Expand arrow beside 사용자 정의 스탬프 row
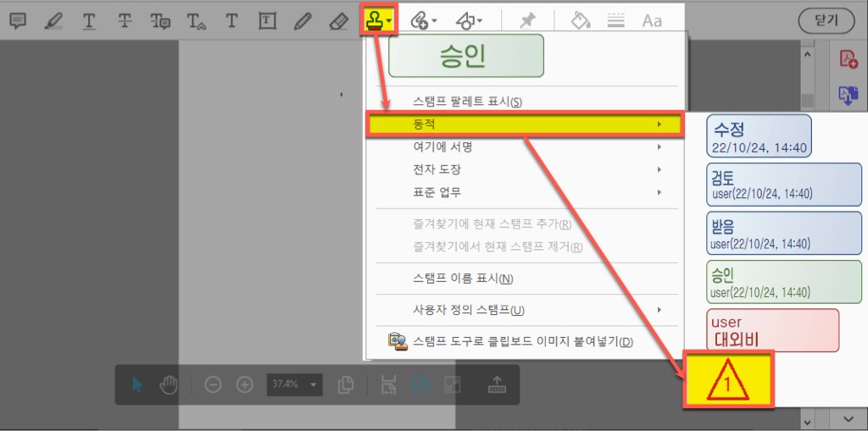This screenshot has height=431, width=868. click(x=659, y=310)
